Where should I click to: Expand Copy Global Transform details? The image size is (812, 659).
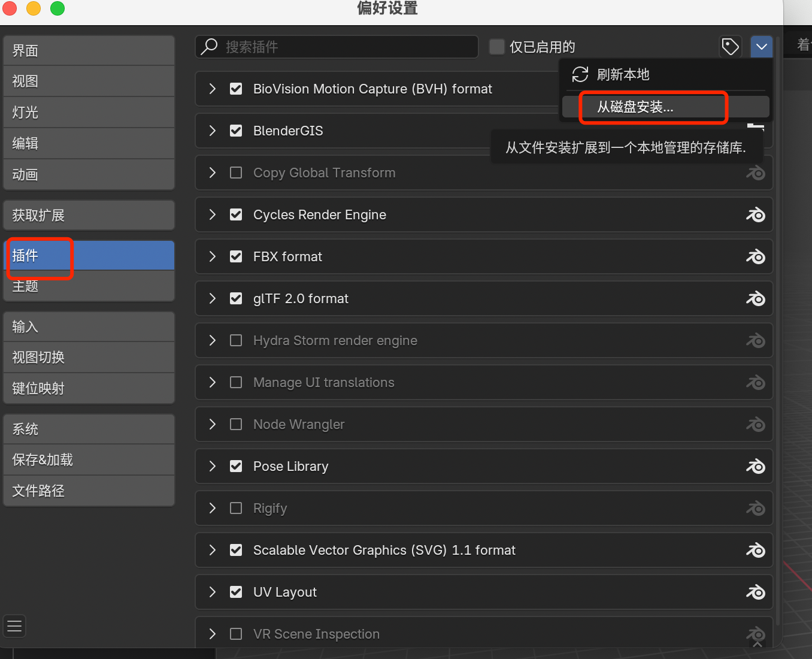coord(212,173)
